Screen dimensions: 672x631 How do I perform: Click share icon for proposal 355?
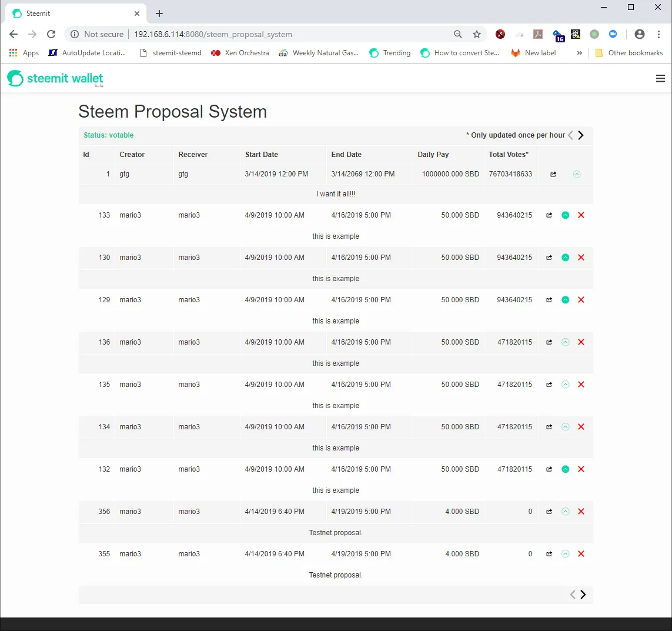point(549,555)
